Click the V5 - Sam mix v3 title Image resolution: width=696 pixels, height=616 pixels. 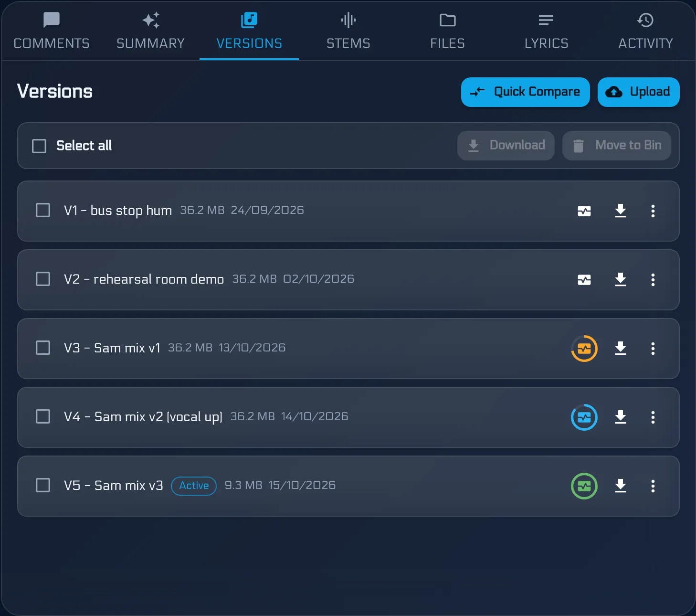(114, 486)
